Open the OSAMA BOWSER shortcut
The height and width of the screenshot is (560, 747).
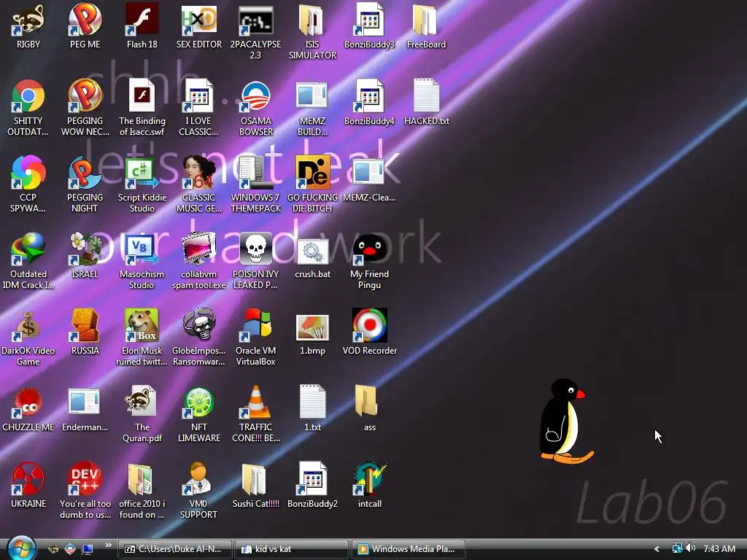click(x=255, y=96)
